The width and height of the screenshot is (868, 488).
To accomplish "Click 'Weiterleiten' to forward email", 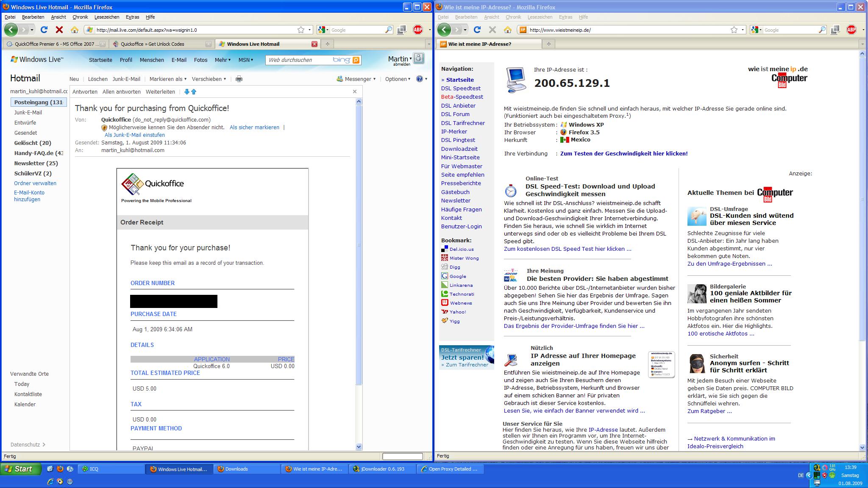I will (x=160, y=91).
